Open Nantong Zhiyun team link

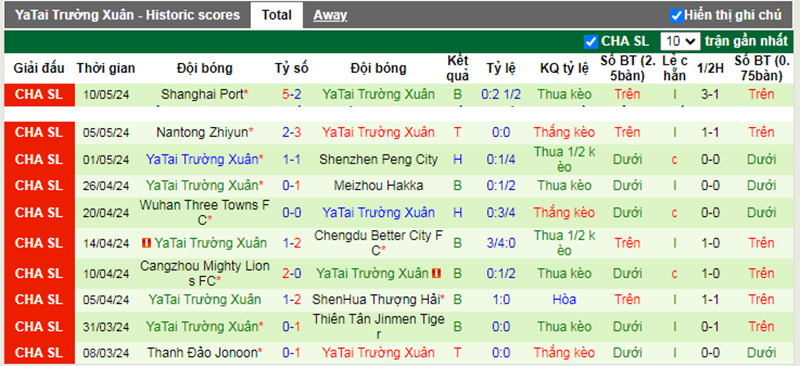coord(202,133)
